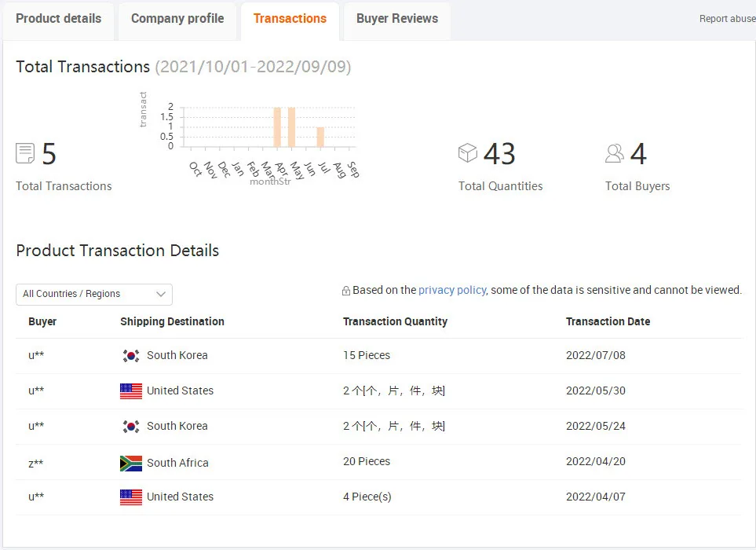This screenshot has width=756, height=550.
Task: Click the South Africa flag icon
Action: point(131,463)
